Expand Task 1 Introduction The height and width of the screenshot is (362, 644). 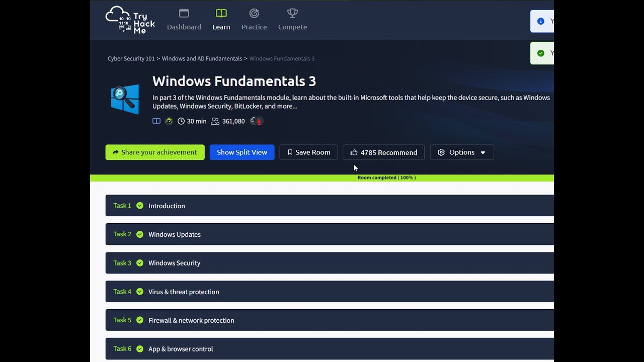coord(330,206)
